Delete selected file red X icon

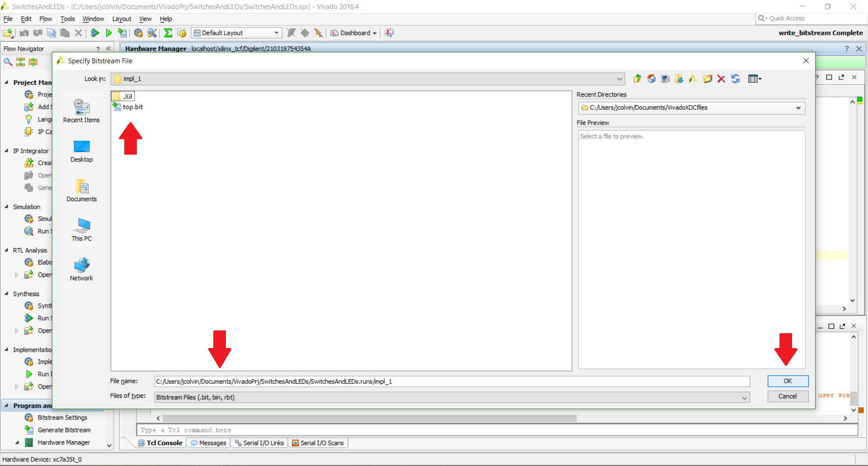tap(721, 79)
